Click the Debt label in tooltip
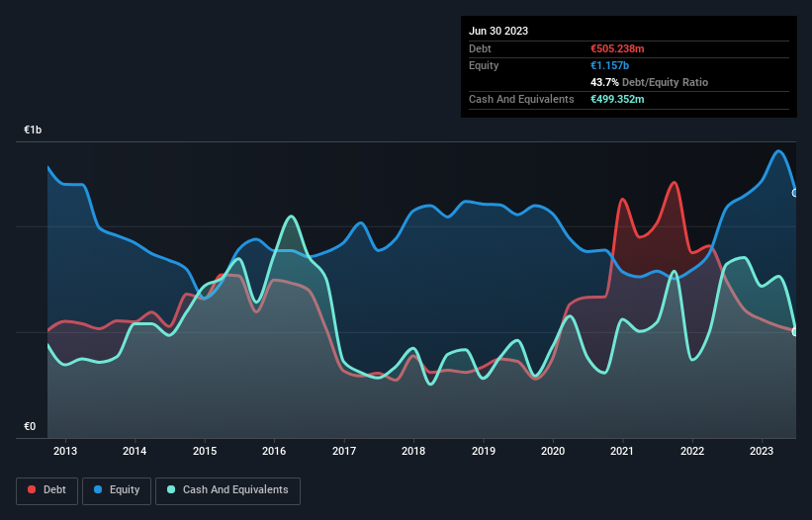Viewport: 812px width, 520px height. coord(480,48)
